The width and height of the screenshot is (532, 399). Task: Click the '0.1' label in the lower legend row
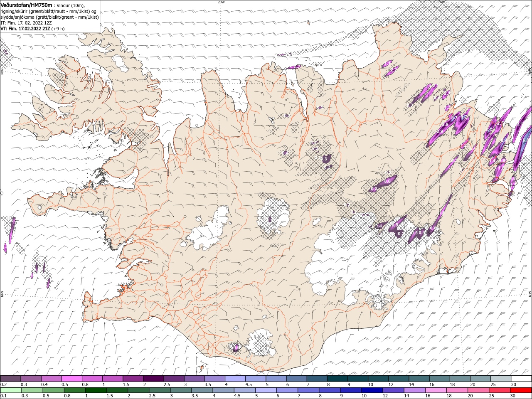3,396
